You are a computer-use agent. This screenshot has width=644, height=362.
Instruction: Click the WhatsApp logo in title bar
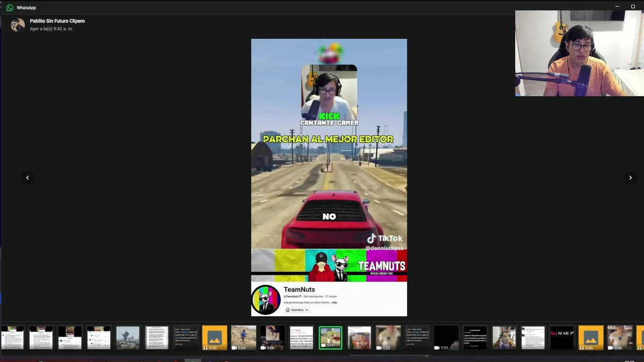[10, 8]
